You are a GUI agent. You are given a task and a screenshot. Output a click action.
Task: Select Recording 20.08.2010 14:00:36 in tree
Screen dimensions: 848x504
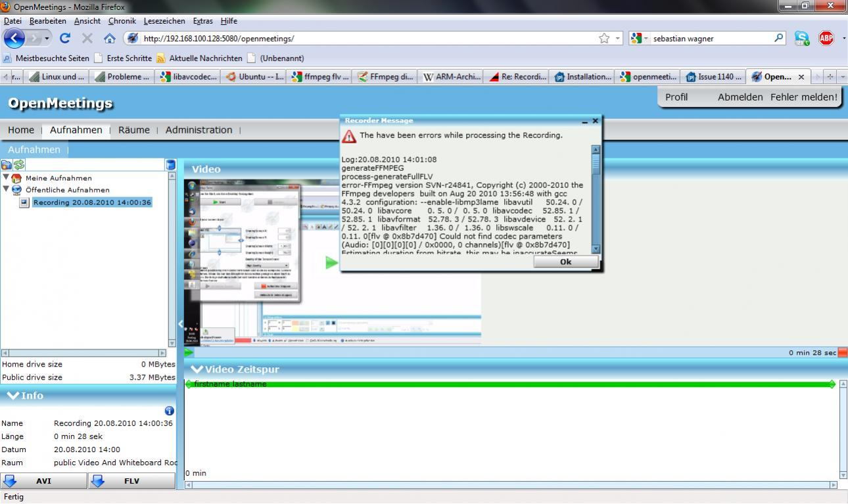click(93, 202)
